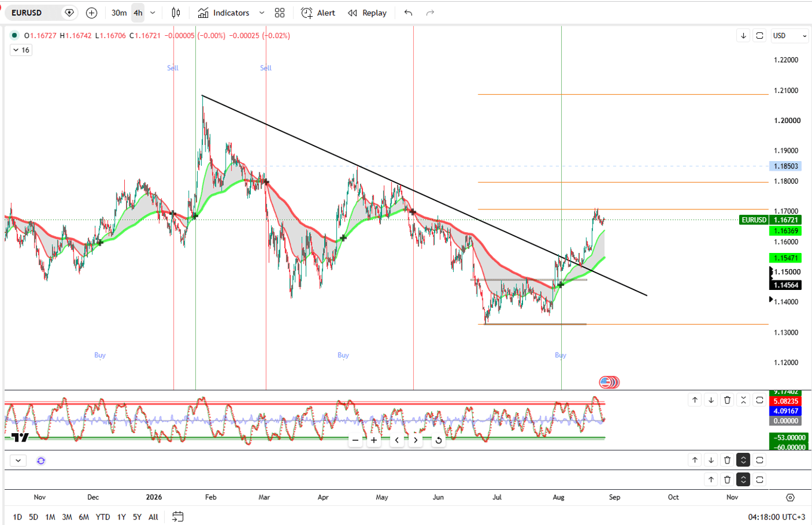Expand the time interval dropdown chevron

(153, 13)
